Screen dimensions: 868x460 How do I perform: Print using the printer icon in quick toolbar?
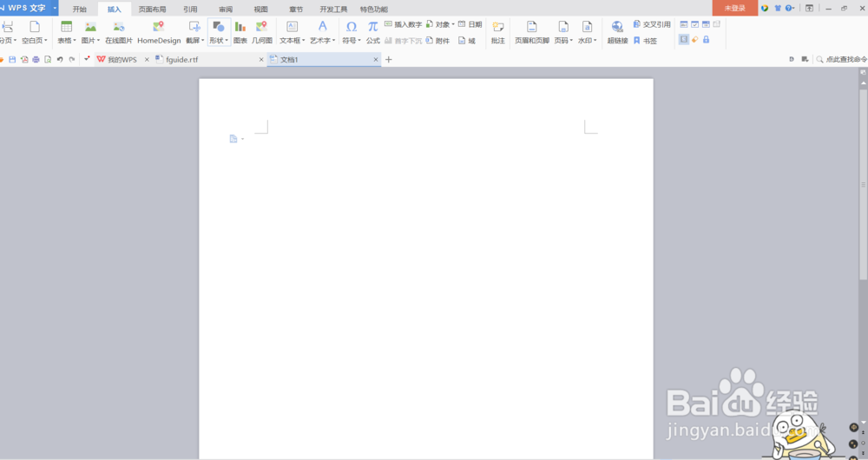36,59
